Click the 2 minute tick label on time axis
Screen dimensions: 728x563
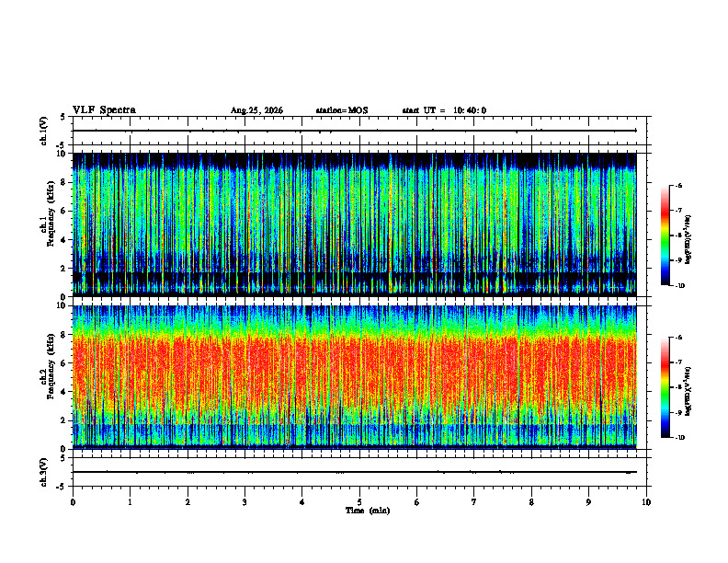pyautogui.click(x=188, y=502)
